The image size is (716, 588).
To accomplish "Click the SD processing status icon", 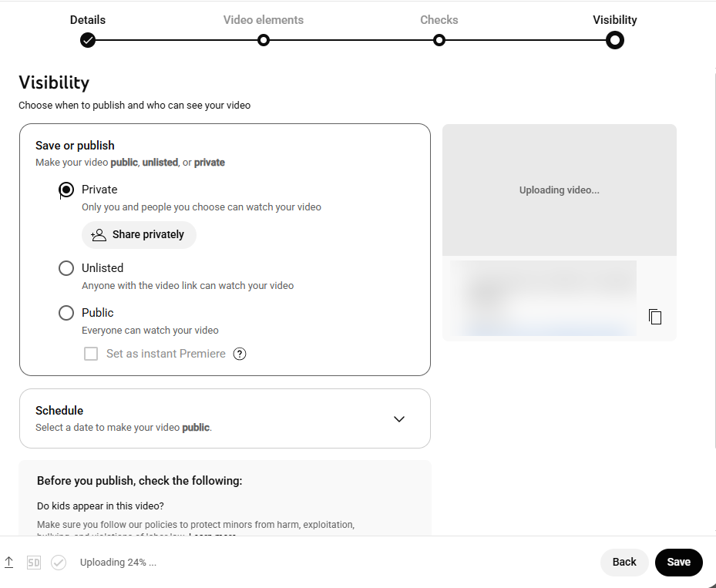I will (x=34, y=563).
